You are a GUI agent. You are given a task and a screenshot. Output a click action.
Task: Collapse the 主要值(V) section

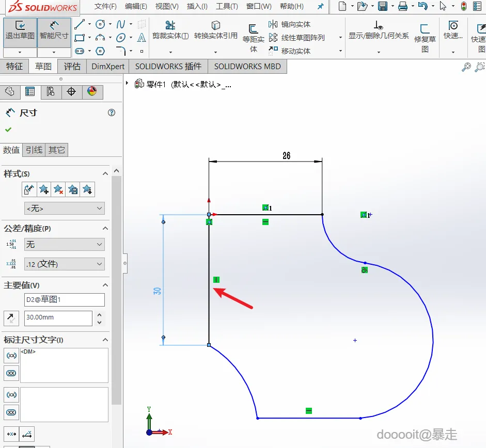pos(105,285)
